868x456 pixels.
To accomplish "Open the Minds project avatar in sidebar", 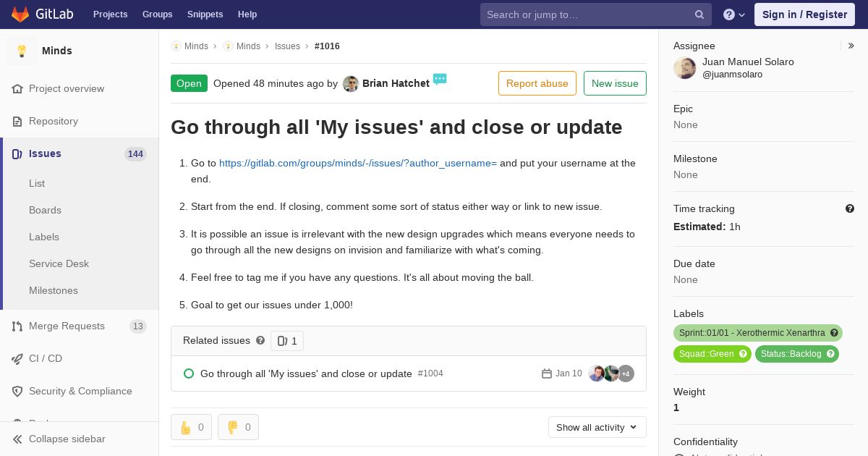I will point(22,51).
